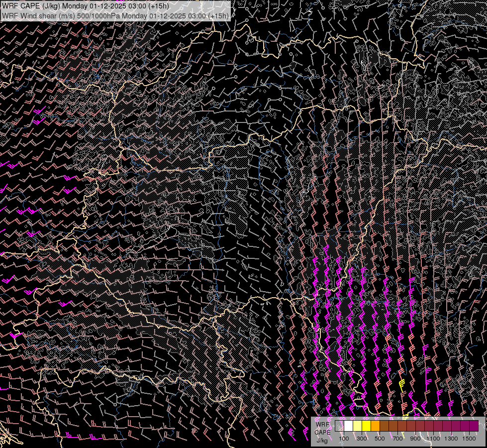Click the 700 legend value
The height and width of the screenshot is (448, 487).
[x=397, y=439]
